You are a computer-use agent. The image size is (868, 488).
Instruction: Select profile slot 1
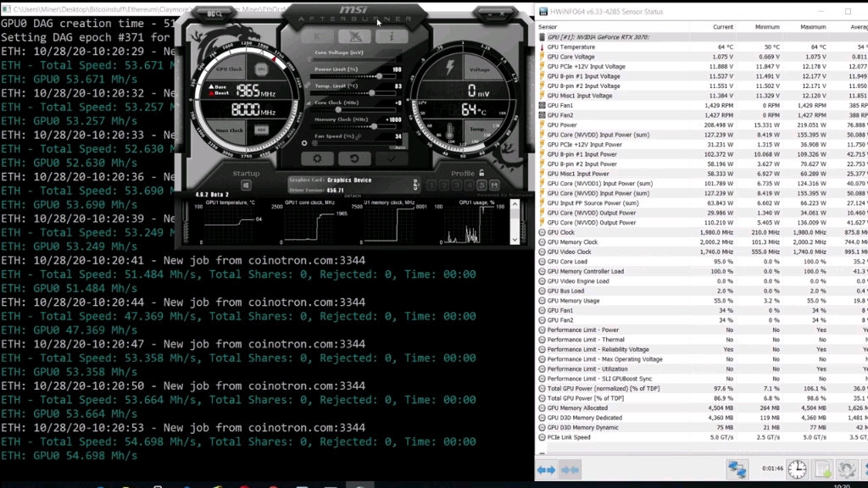click(431, 186)
